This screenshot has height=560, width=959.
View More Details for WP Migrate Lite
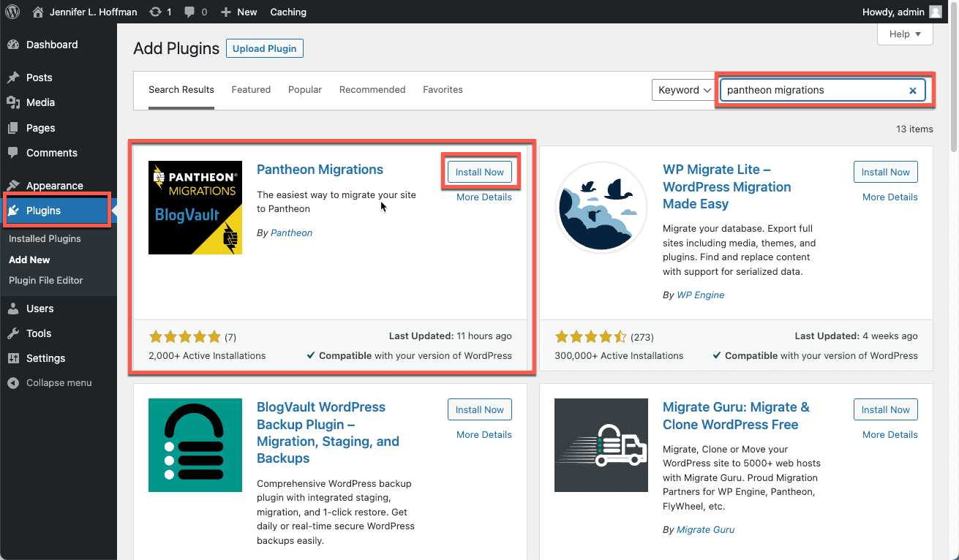[890, 197]
